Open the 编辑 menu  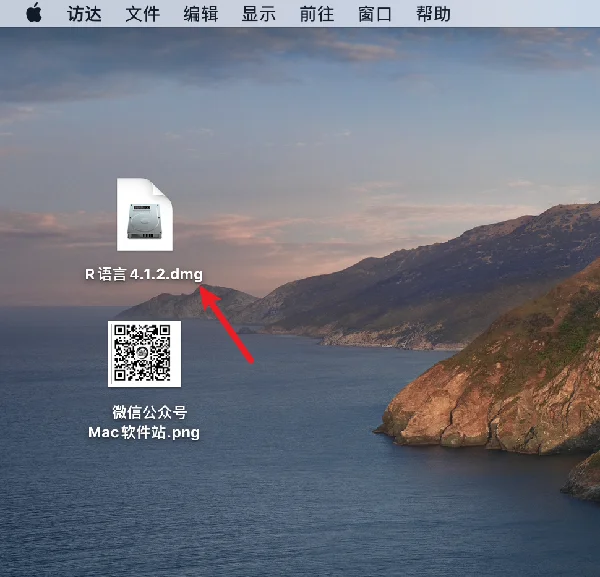tap(201, 14)
